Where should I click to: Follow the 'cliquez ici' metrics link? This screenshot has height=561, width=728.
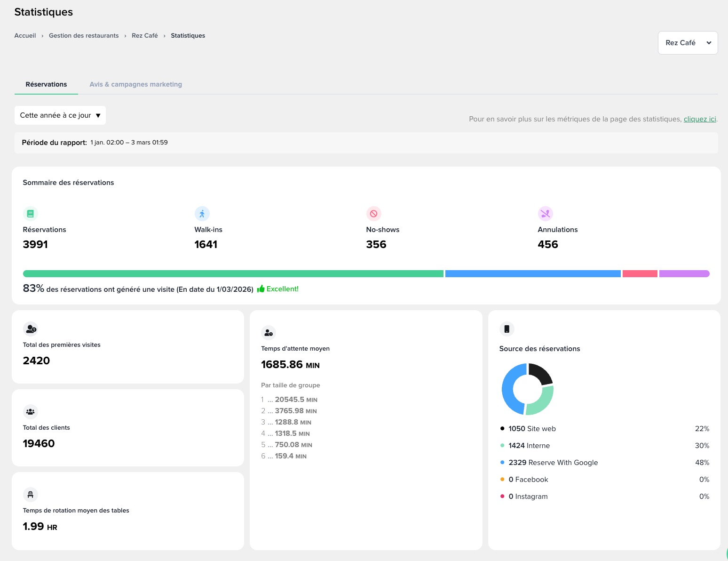click(699, 119)
